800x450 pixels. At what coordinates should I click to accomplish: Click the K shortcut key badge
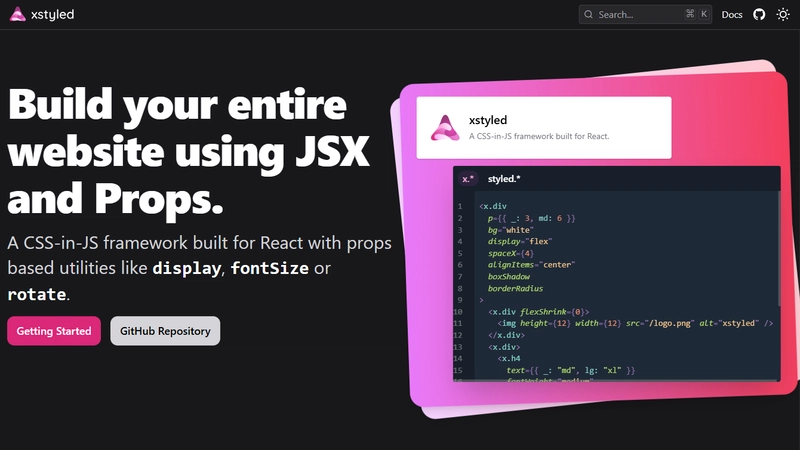pyautogui.click(x=704, y=14)
